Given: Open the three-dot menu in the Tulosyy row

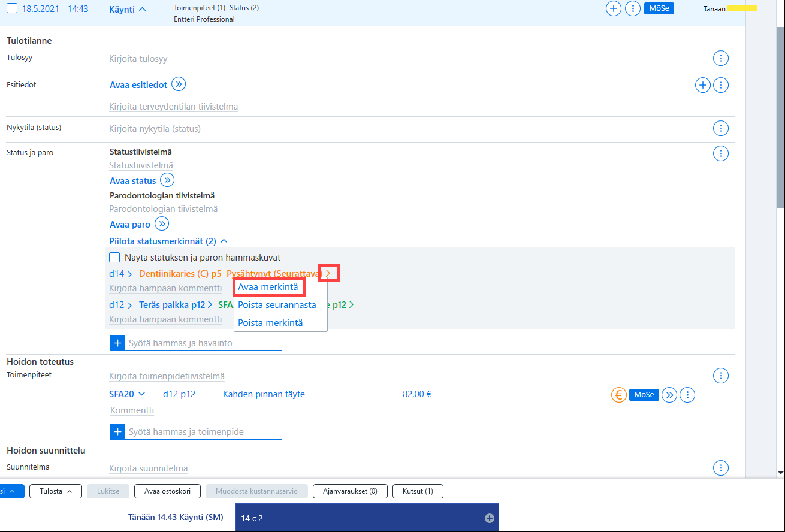Looking at the screenshot, I should click(x=721, y=59).
